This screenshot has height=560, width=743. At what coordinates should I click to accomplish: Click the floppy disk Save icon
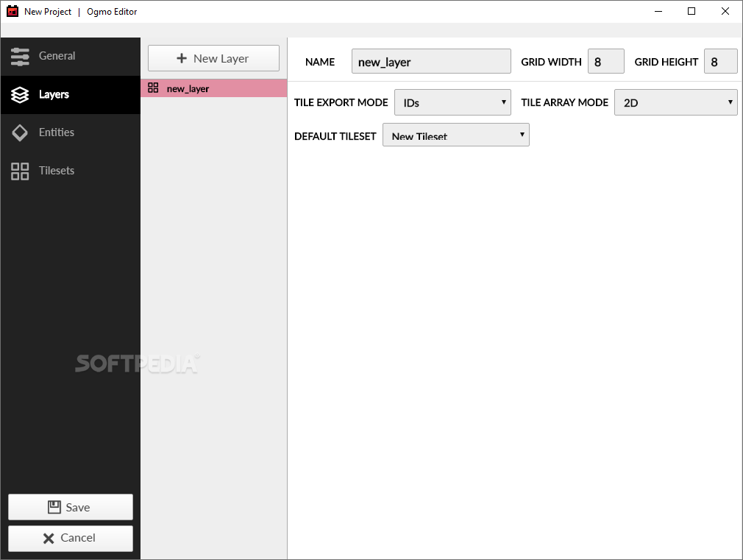tap(54, 507)
